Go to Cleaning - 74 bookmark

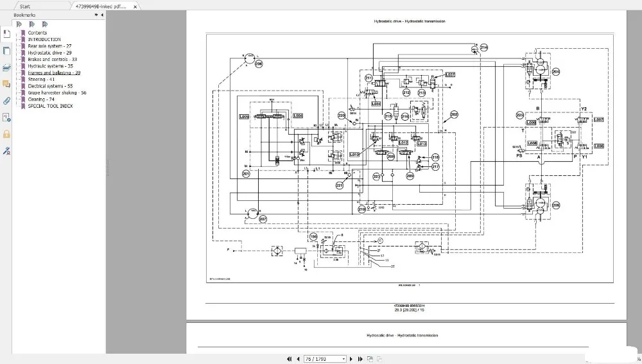pyautogui.click(x=41, y=99)
